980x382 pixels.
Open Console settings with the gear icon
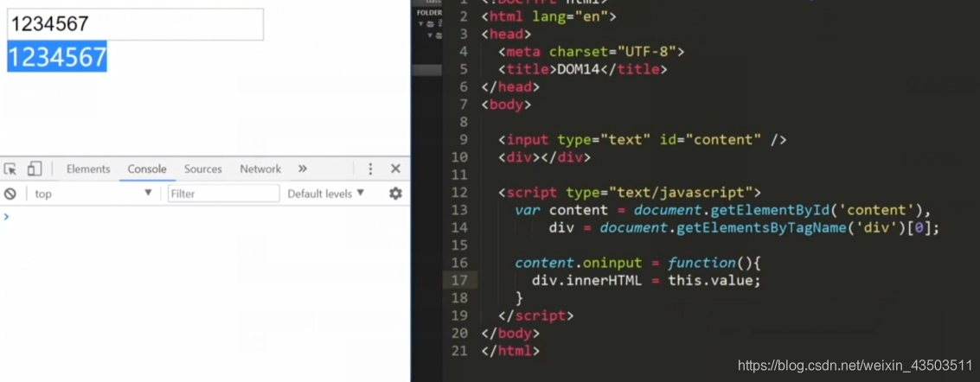[395, 194]
